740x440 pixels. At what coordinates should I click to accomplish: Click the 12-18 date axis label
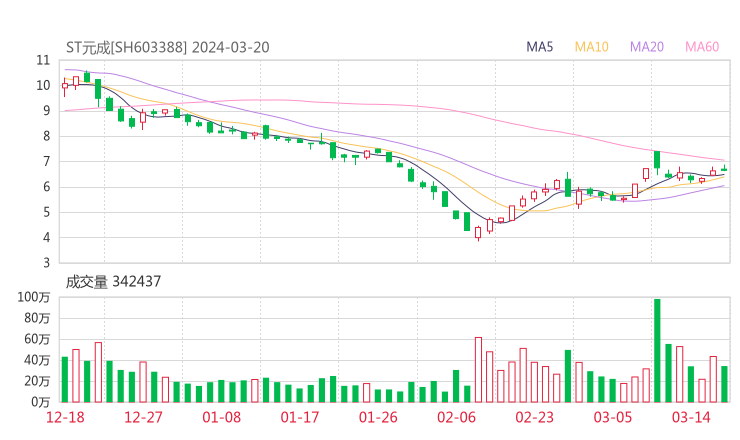coord(65,417)
